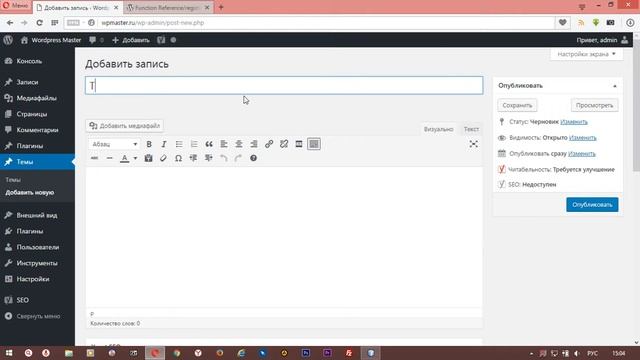The image size is (640, 360).
Task: Click the Просмотреть preview button
Action: 594,105
